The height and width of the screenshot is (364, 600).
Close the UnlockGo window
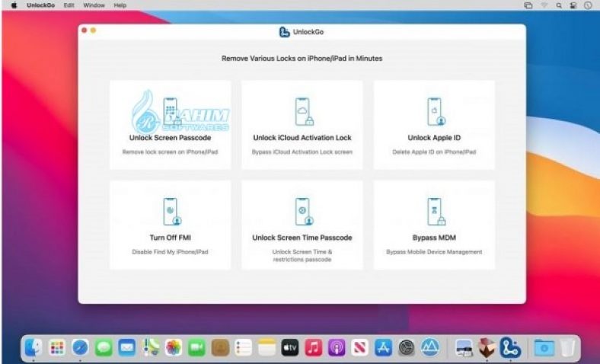click(x=85, y=30)
